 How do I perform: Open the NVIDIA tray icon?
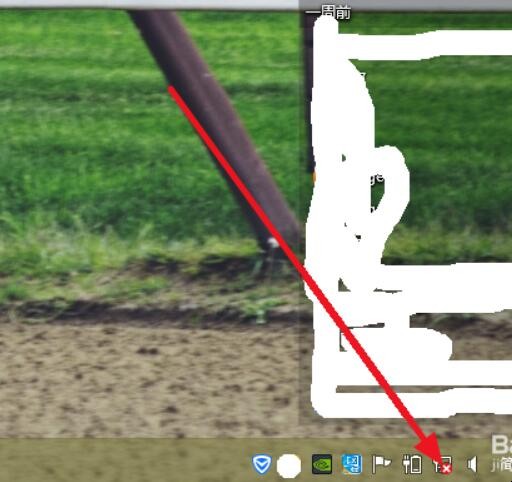pos(322,464)
